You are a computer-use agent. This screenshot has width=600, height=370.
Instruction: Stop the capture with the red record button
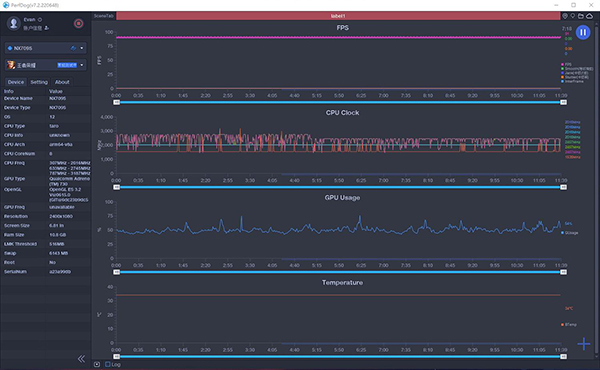click(78, 23)
